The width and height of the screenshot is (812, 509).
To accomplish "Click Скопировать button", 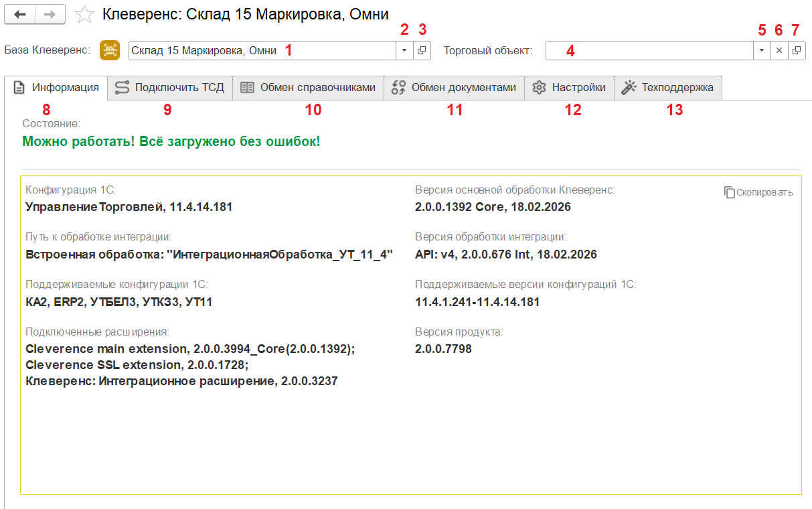I will 758,192.
